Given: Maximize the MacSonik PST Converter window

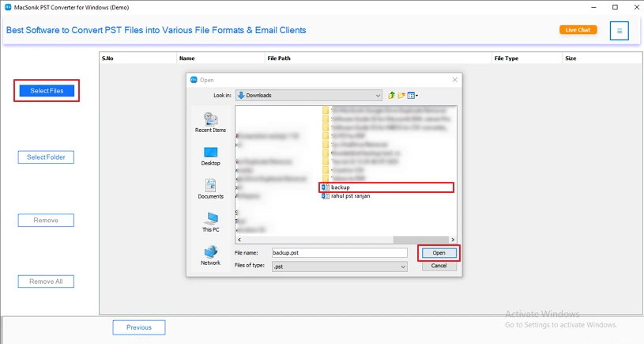Looking at the screenshot, I should point(615,7).
